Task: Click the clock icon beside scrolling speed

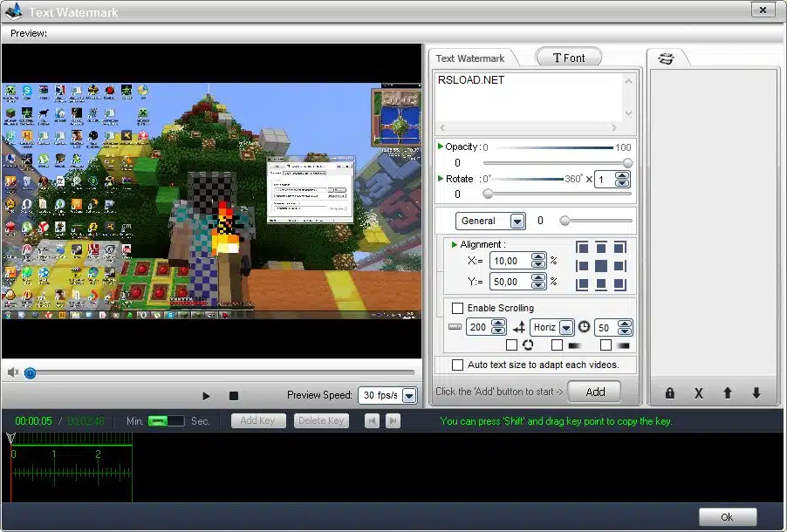Action: pyautogui.click(x=584, y=327)
